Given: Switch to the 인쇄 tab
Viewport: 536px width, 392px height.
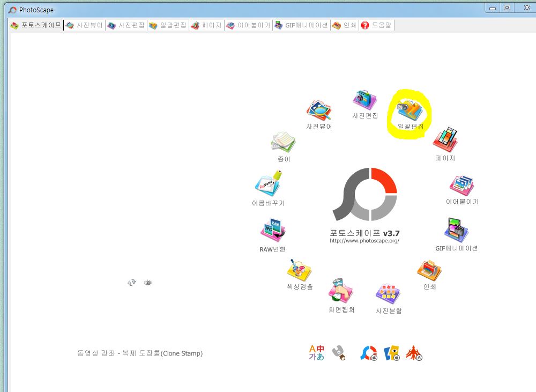Looking at the screenshot, I should (345, 25).
